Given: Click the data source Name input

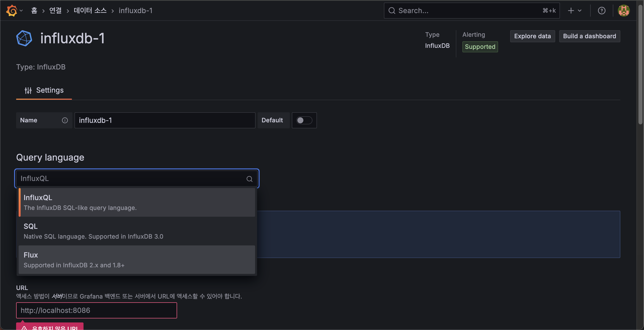Looking at the screenshot, I should coord(165,120).
